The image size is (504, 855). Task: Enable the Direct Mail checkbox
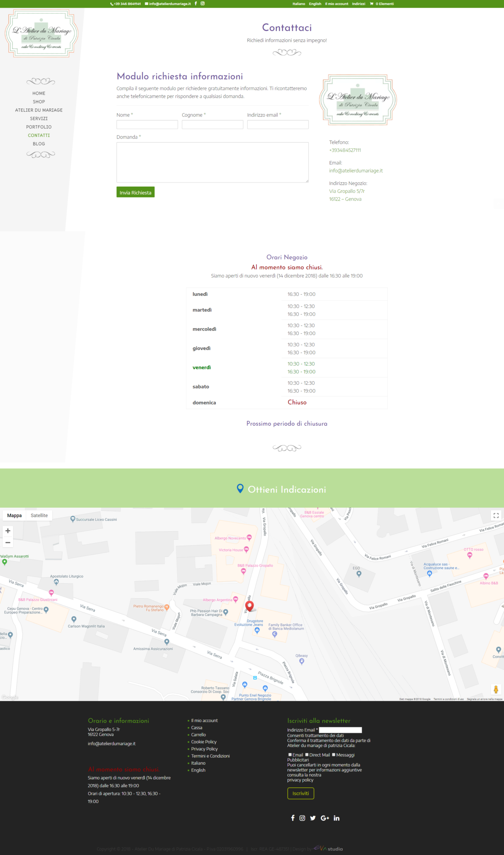coord(307,755)
